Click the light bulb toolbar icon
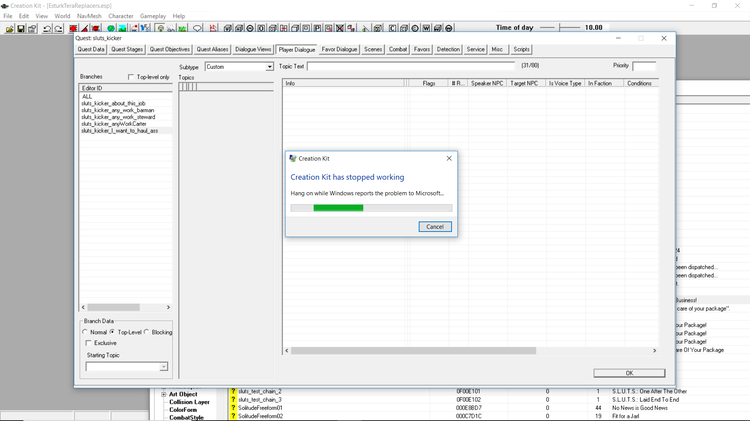Screen dimensions: 750x421 coord(160,29)
